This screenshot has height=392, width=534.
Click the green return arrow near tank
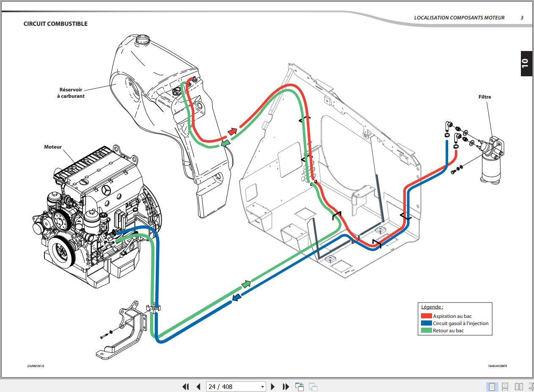(x=225, y=143)
